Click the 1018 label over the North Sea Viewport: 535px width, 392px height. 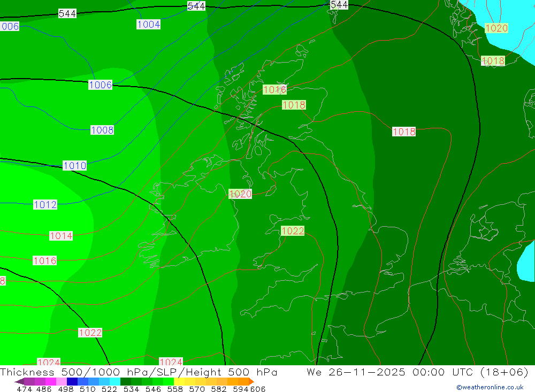point(404,132)
